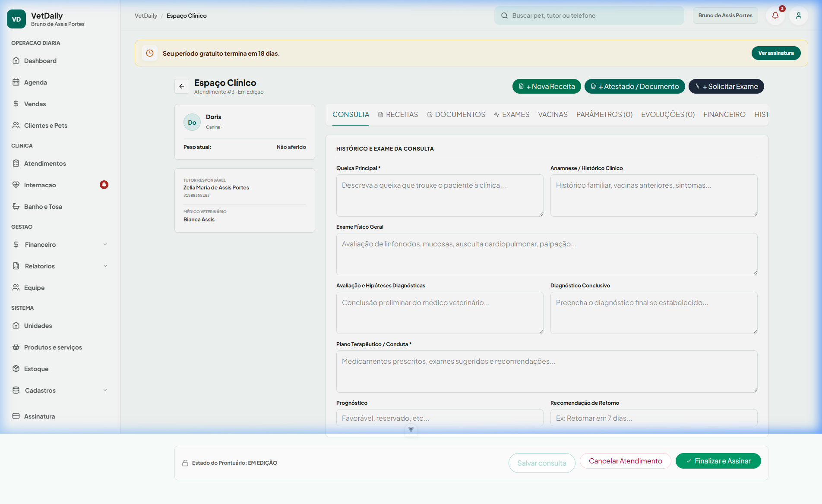Click the VD VetDaily logo
The width and height of the screenshot is (822, 504).
pos(16,19)
